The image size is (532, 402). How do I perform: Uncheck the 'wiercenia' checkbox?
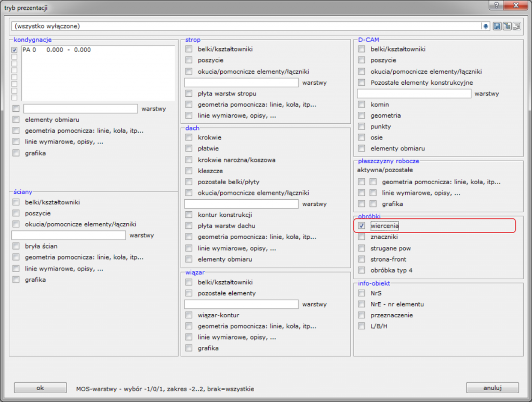tap(362, 226)
